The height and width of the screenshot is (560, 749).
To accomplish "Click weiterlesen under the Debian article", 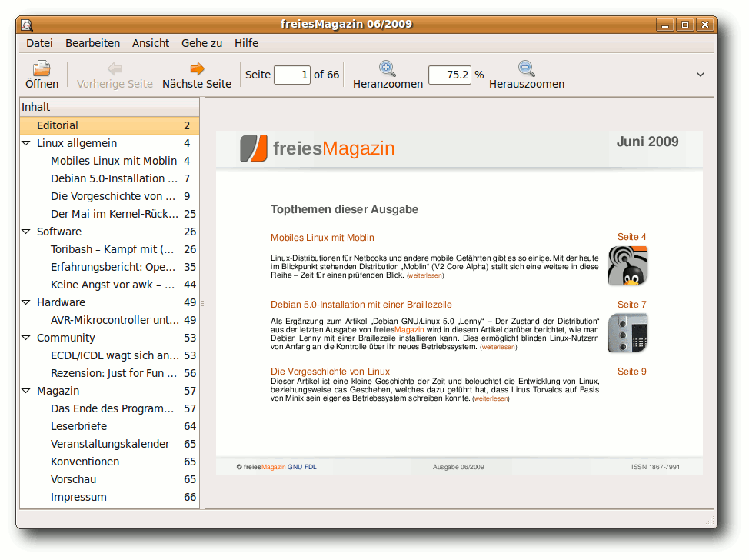I will (x=498, y=348).
